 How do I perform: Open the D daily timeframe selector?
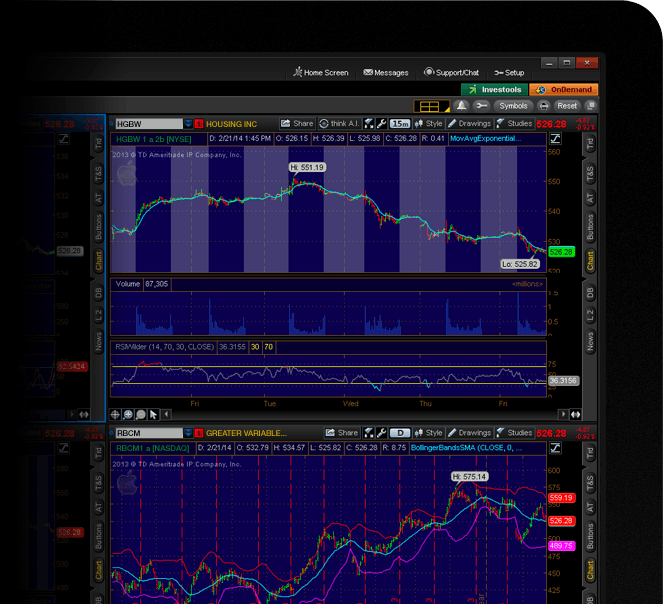pyautogui.click(x=400, y=433)
